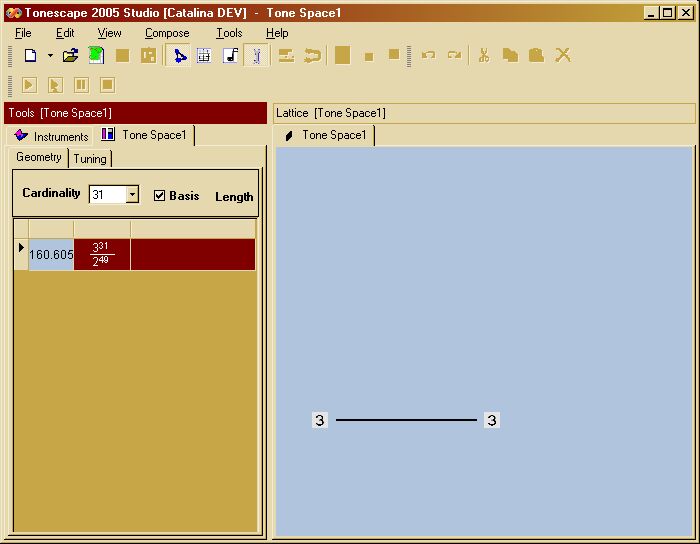Select the Tone Space1 tab in Tools panel
This screenshot has width=700, height=544.
pos(144,135)
